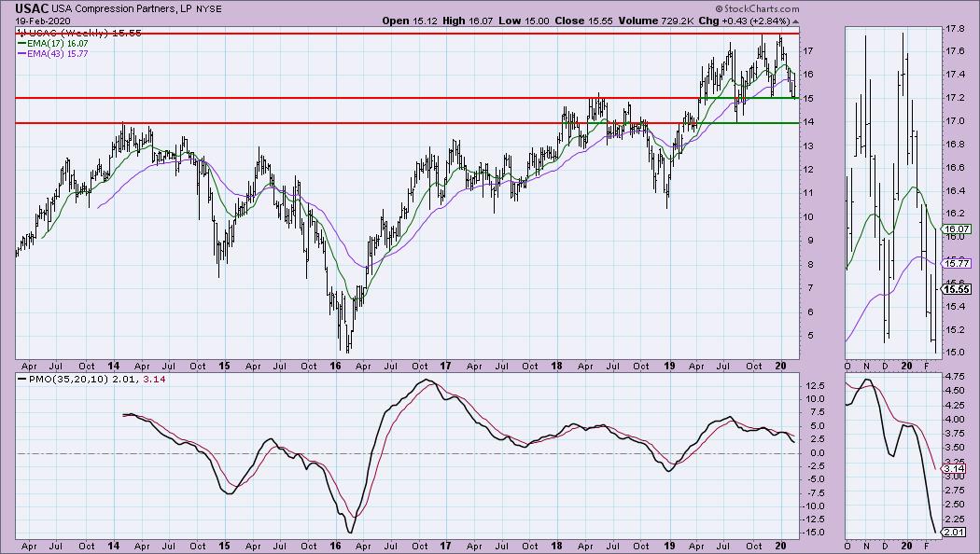Click the Volume 729.2K value
The height and width of the screenshot is (554, 980).
(x=655, y=21)
